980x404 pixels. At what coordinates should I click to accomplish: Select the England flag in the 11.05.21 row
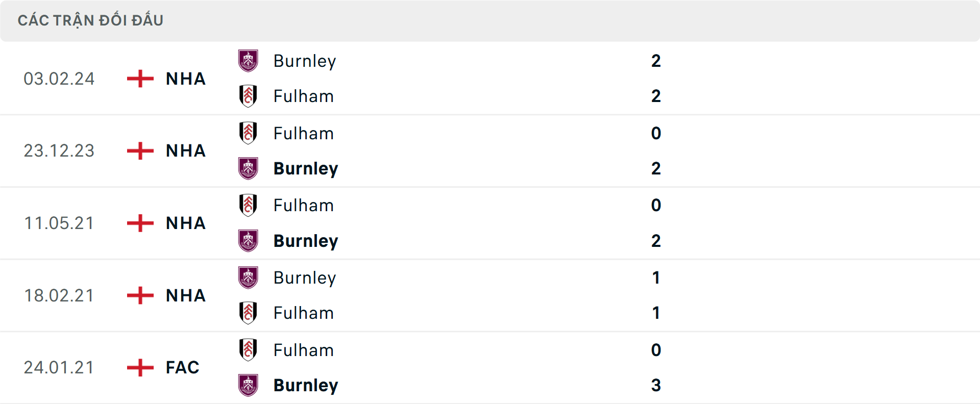139,223
